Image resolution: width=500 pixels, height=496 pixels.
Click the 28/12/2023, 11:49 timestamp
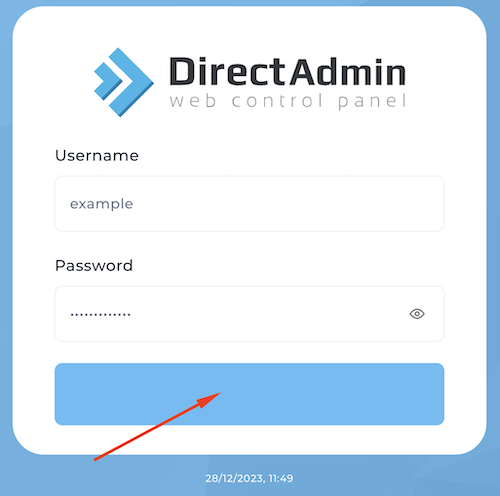tap(249, 478)
